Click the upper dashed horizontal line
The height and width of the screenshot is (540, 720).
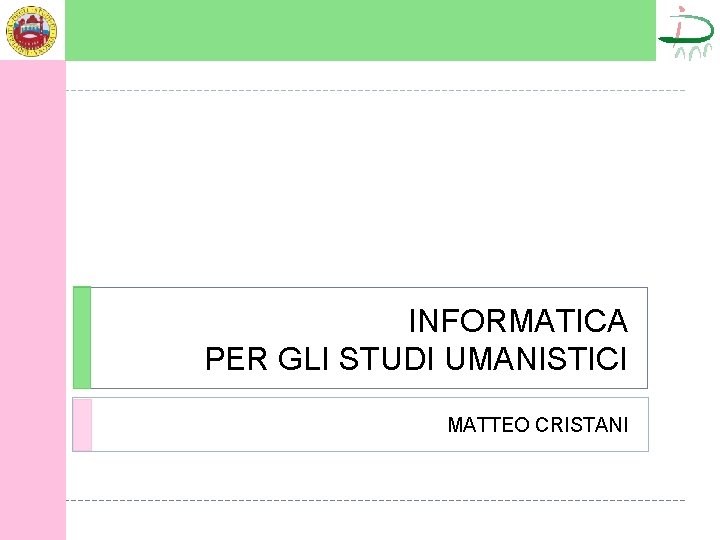375,91
